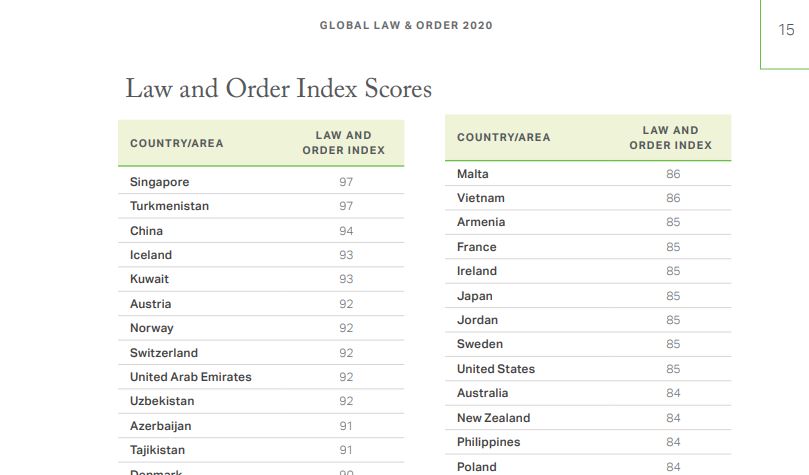
Task: Click the page number 15 box
Action: click(x=786, y=30)
